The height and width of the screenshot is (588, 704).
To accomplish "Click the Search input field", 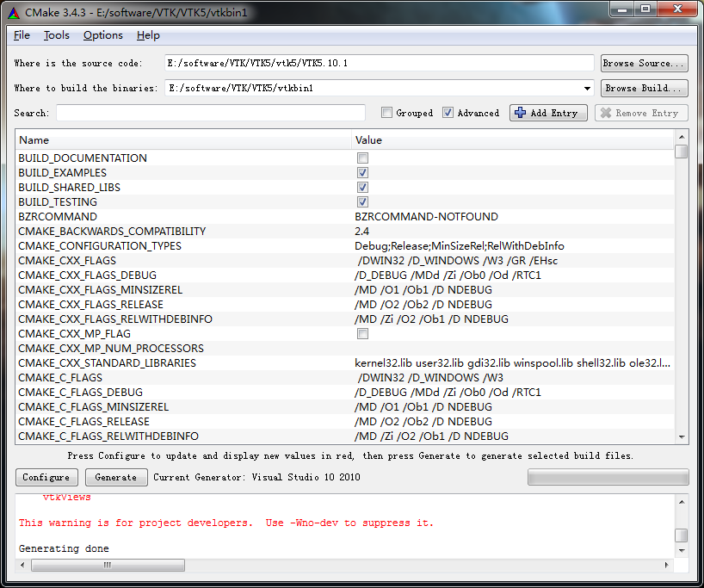I will 211,113.
